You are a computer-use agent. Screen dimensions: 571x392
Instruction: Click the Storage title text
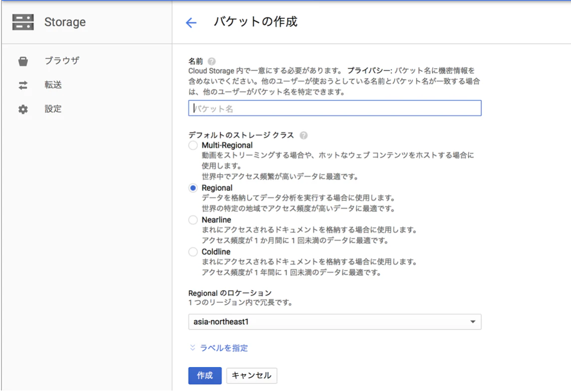[65, 22]
